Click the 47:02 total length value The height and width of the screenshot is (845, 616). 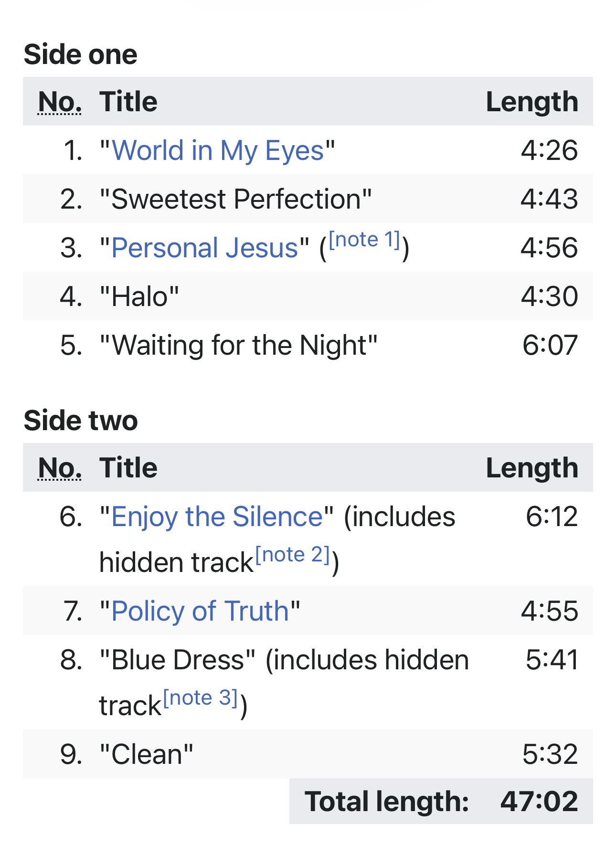click(x=539, y=801)
